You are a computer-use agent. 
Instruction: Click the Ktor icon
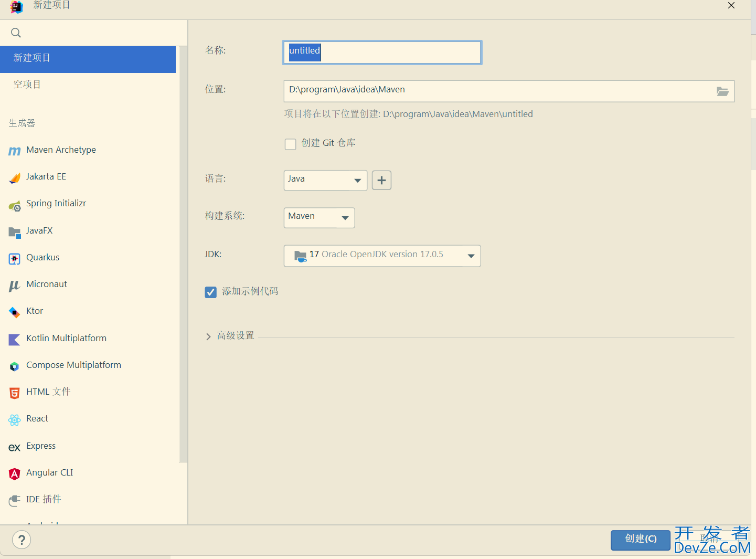pos(14,312)
